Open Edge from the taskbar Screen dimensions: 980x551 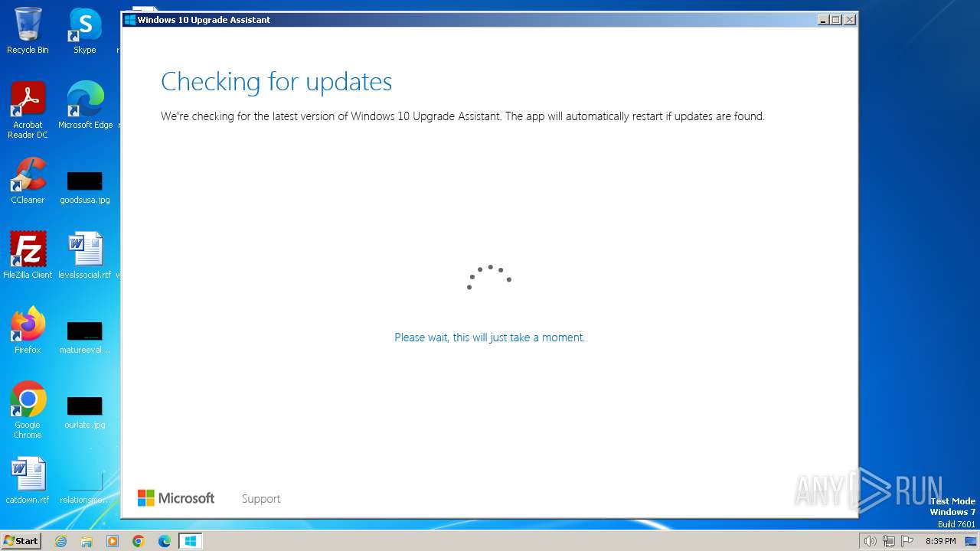(165, 541)
